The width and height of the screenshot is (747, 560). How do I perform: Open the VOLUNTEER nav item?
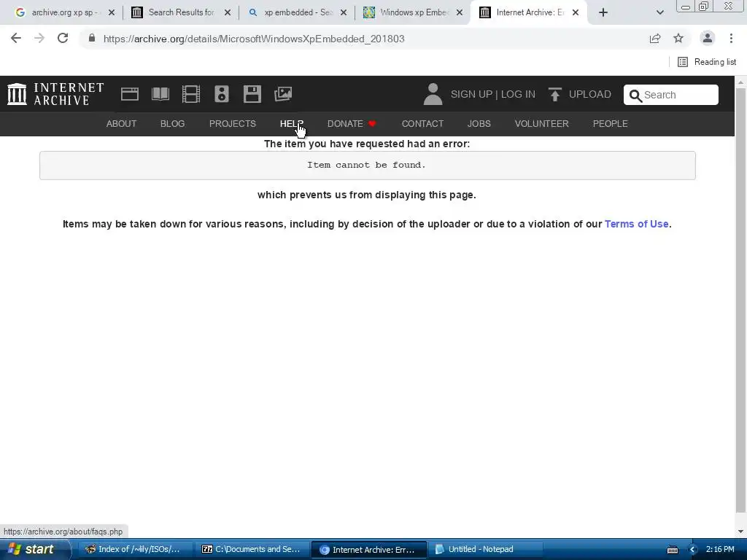tap(542, 124)
